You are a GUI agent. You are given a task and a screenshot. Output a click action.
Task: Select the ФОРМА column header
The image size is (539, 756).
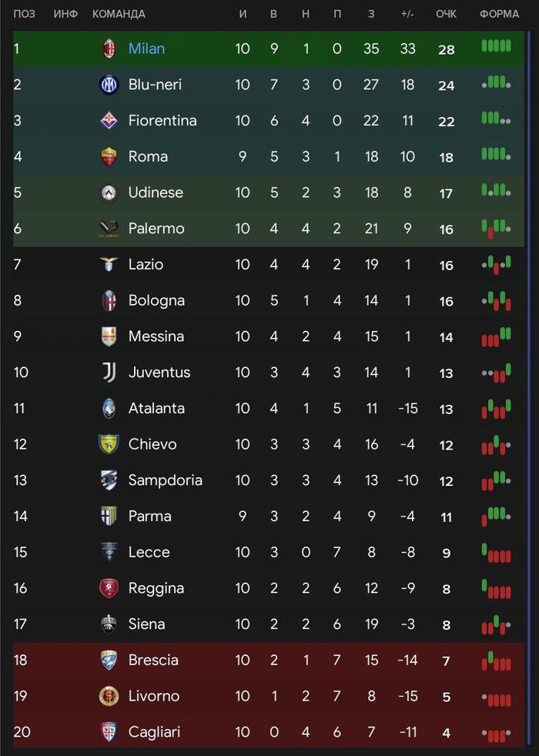click(x=499, y=13)
